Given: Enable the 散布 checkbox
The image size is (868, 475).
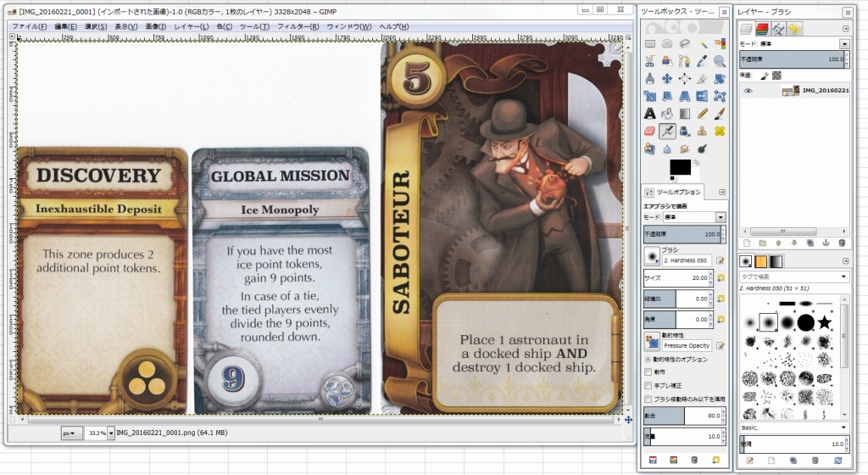Looking at the screenshot, I should pyautogui.click(x=648, y=372).
